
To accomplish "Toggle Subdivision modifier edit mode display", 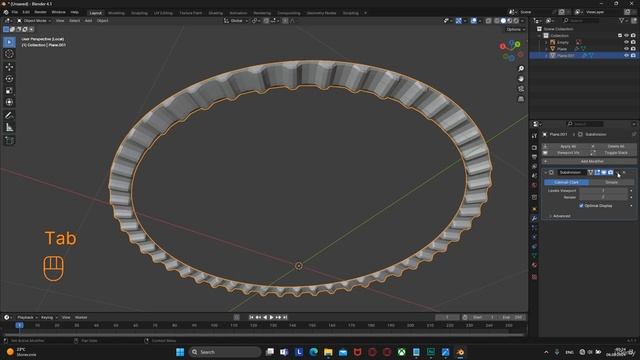I will [x=597, y=173].
